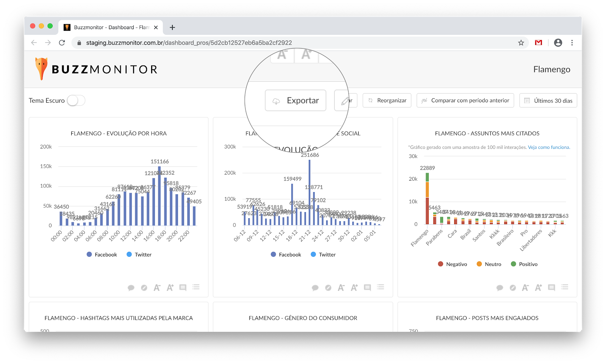Screen dimensions: 606x364
Task: Increase font size on Evolução por Hora chart
Action: coord(170,288)
